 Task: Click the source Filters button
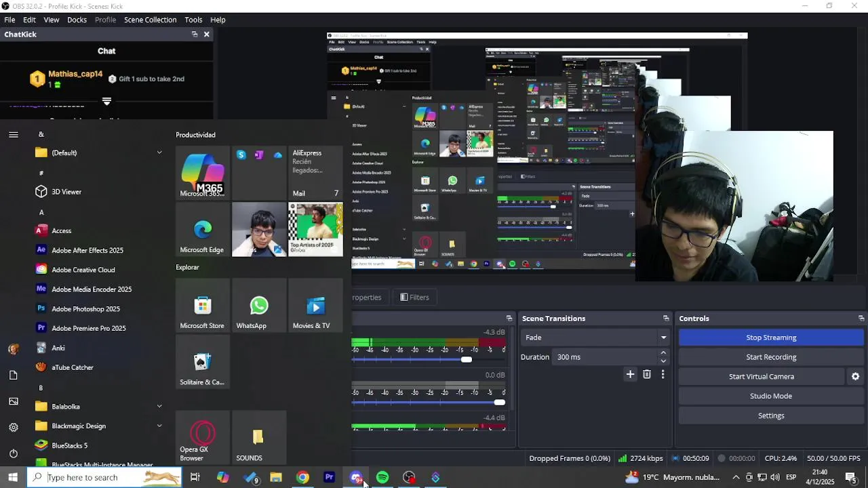pyautogui.click(x=414, y=298)
